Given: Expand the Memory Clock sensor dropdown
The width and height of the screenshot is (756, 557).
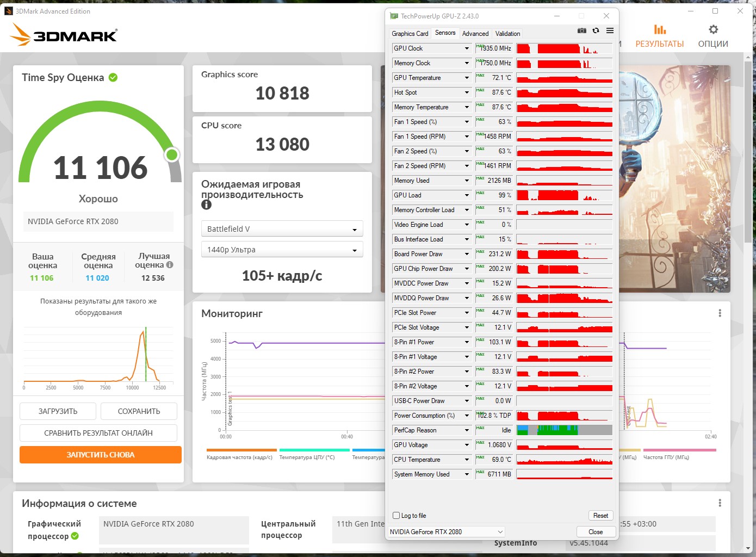Looking at the screenshot, I should [x=467, y=63].
